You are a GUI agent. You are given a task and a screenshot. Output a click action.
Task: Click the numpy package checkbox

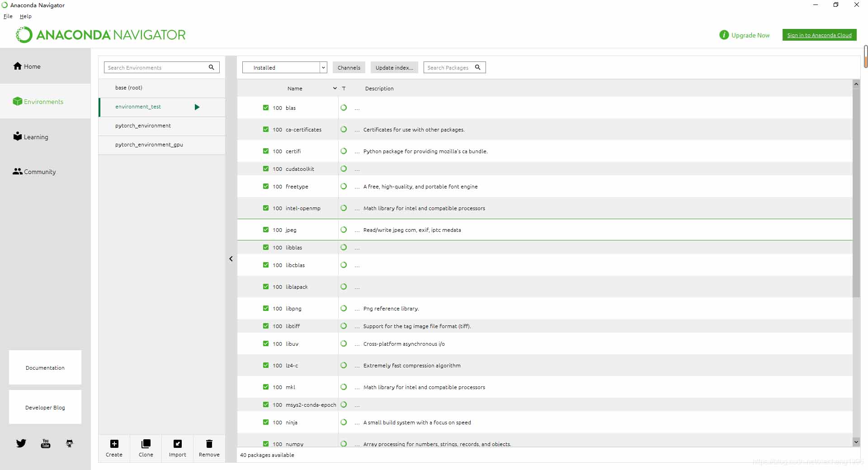point(266,444)
